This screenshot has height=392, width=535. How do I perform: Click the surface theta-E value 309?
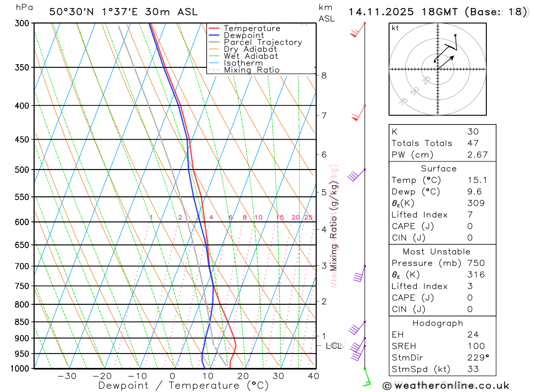(476, 203)
